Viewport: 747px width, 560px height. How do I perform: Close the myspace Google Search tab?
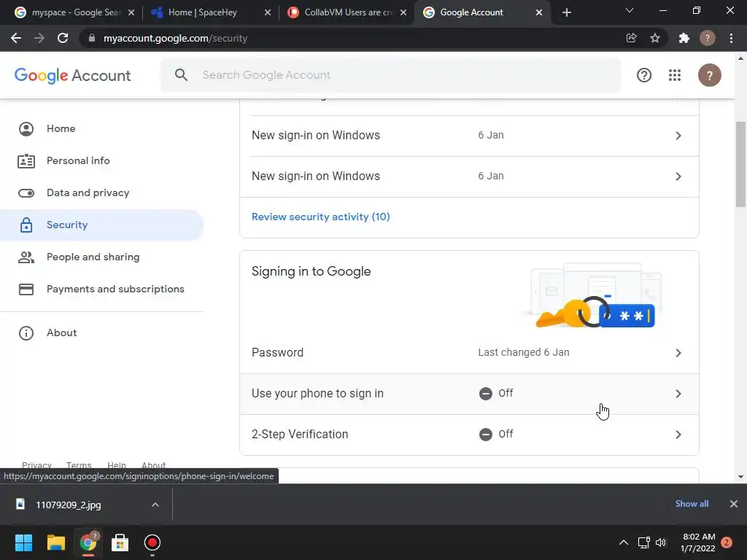point(131,12)
